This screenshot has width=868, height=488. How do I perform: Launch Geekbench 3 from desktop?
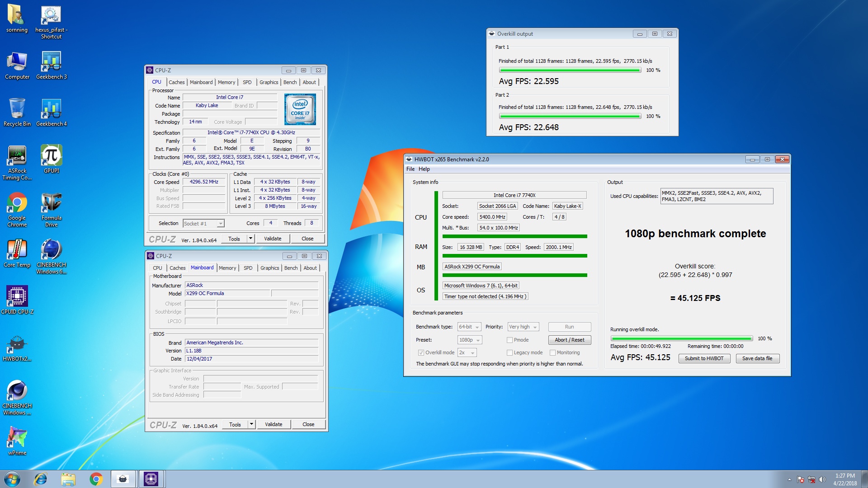[x=51, y=66]
